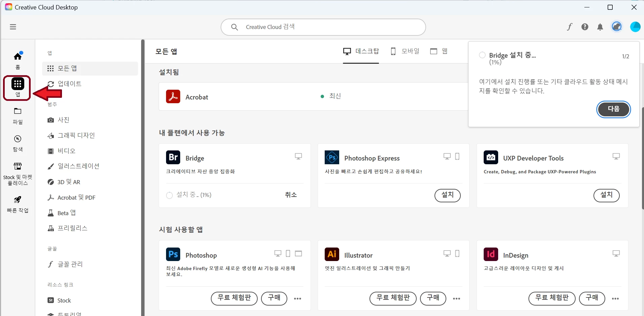The width and height of the screenshot is (644, 316).
Task: Click Bridge 설치 중 progress indicator in popup
Action: point(482,55)
